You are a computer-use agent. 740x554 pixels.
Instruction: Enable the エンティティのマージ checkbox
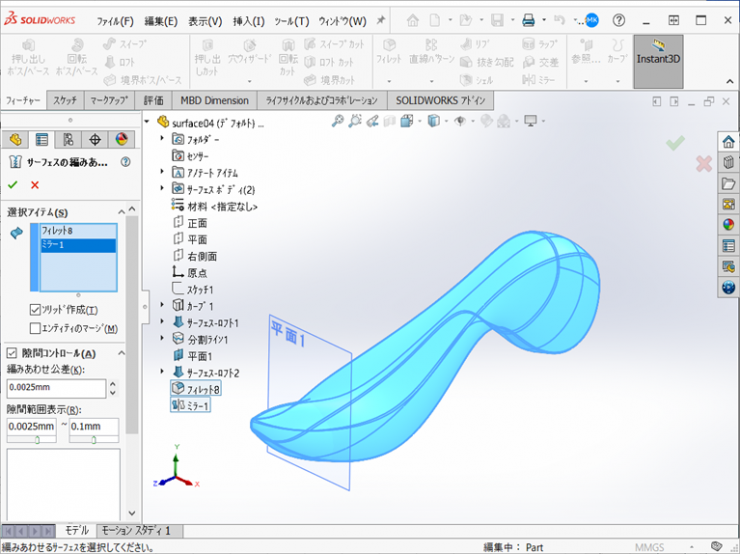(35, 328)
